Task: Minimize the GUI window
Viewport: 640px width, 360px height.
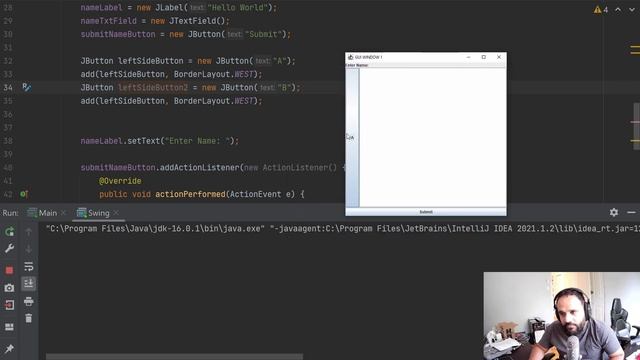Action: click(x=469, y=57)
